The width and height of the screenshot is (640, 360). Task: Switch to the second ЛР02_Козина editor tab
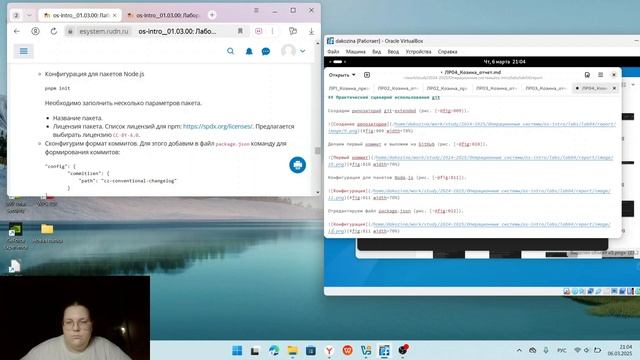click(x=447, y=88)
